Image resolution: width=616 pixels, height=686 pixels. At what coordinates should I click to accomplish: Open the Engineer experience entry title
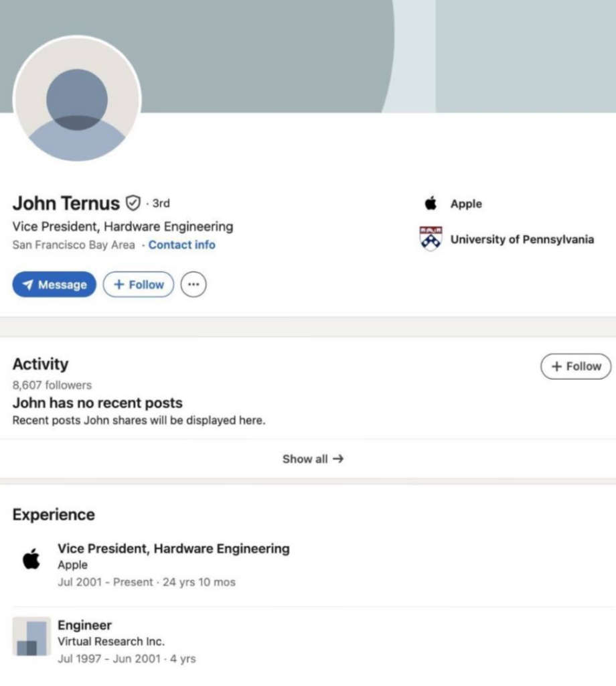click(x=84, y=625)
